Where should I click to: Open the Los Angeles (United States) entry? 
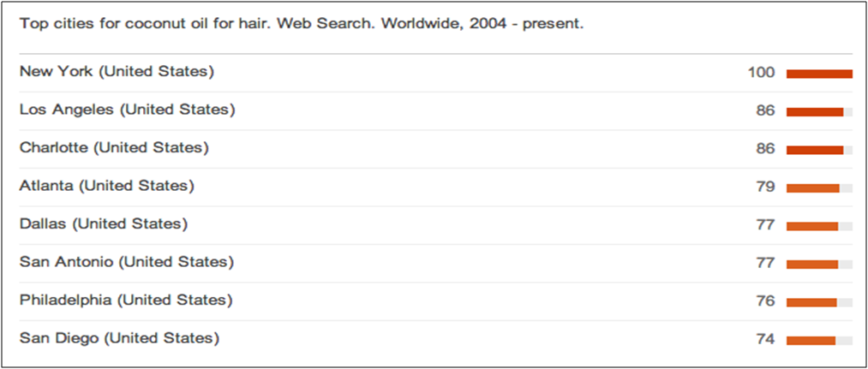[x=127, y=110]
